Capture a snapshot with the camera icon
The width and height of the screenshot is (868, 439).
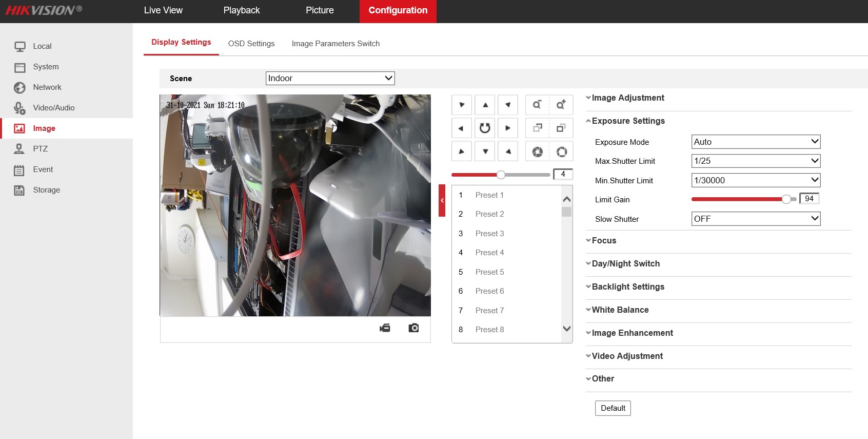pyautogui.click(x=413, y=328)
